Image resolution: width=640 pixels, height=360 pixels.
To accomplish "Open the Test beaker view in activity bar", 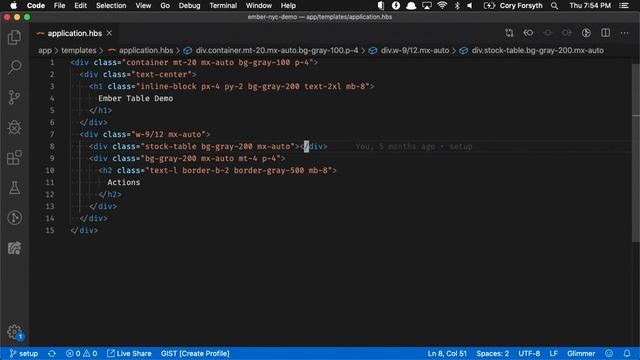I will click(14, 188).
